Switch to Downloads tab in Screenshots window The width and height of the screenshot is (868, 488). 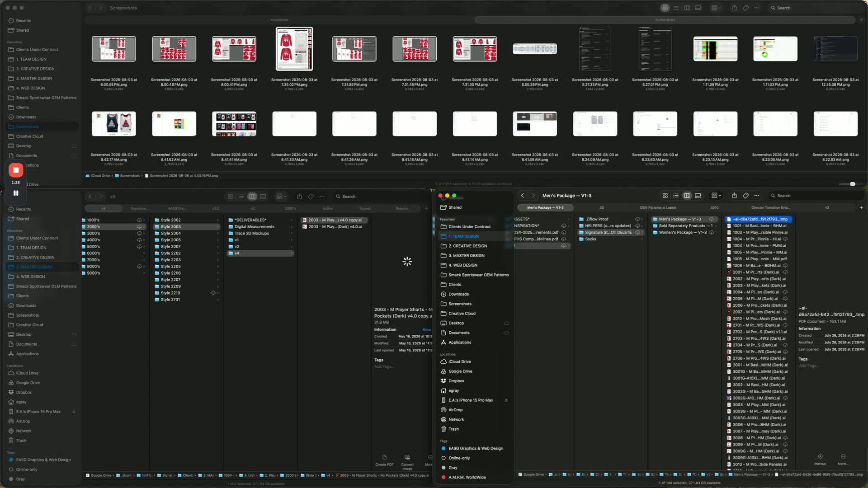tap(279, 20)
